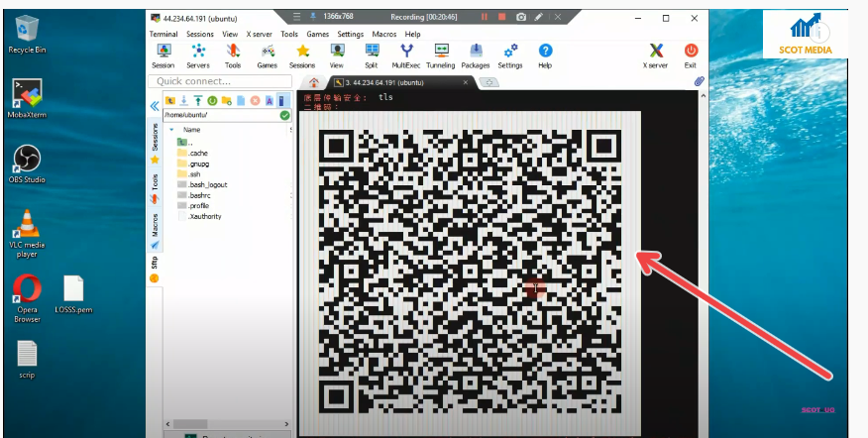Close the 44.234.64.191 (ubuntu) tab

[x=466, y=82]
